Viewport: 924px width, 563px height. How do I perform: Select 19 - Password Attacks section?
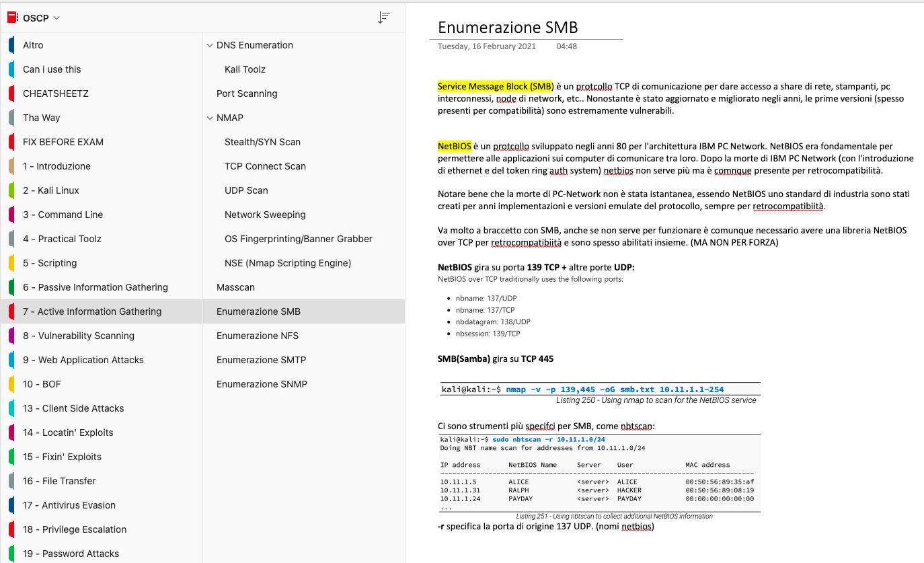point(102,554)
